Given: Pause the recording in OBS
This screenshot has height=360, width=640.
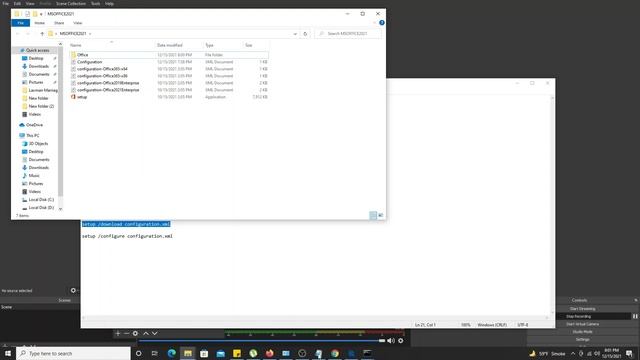Looking at the screenshot, I should click(635, 316).
